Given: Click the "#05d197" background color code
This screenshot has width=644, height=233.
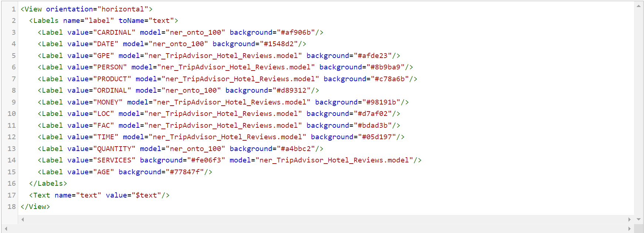Looking at the screenshot, I should click(377, 137).
